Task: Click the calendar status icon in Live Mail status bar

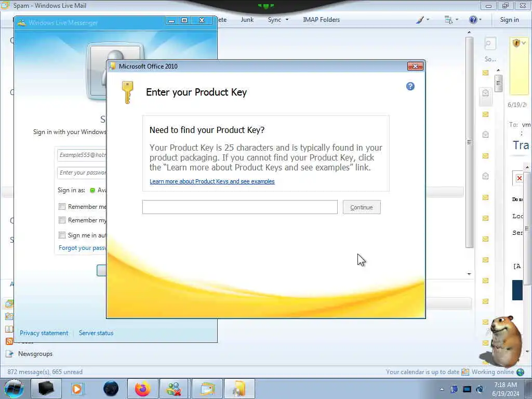Action: pyautogui.click(x=465, y=372)
